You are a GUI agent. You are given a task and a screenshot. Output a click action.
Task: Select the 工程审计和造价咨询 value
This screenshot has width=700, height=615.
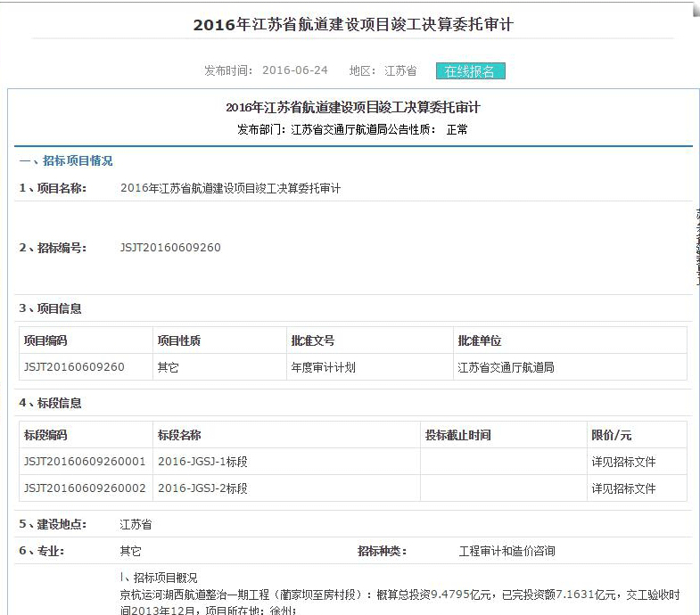click(507, 551)
